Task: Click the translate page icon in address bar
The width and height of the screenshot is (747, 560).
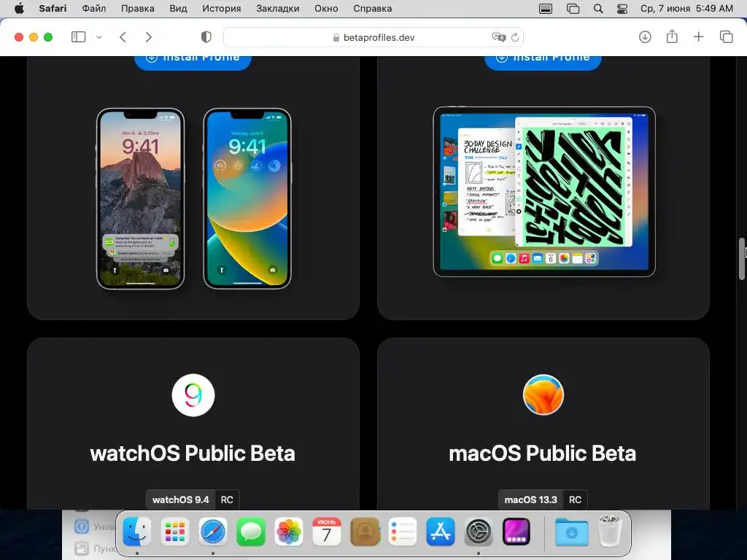Action: (x=499, y=37)
